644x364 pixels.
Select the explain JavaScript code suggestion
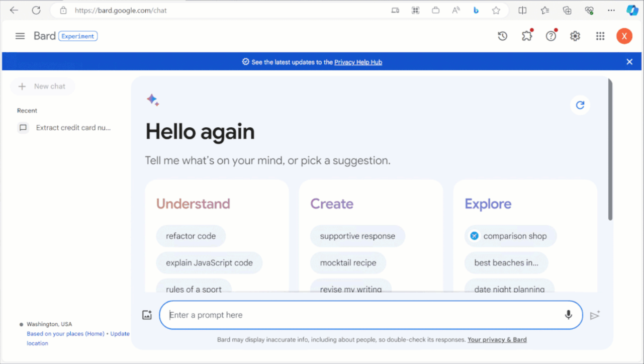point(209,262)
